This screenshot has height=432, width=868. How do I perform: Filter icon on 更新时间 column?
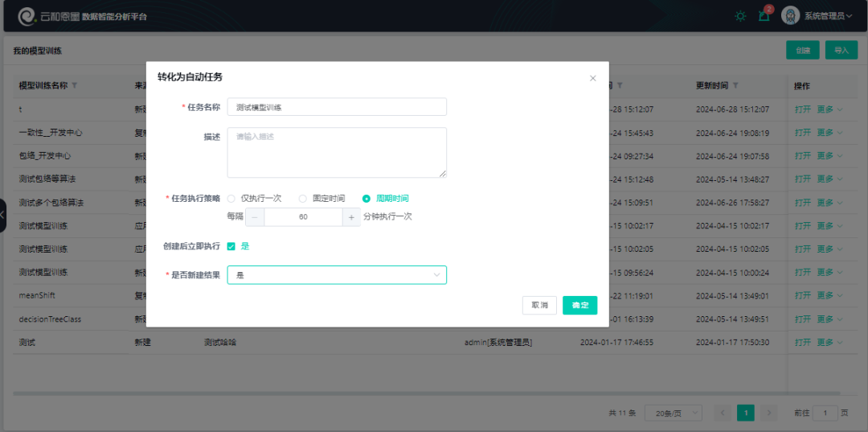tap(735, 86)
